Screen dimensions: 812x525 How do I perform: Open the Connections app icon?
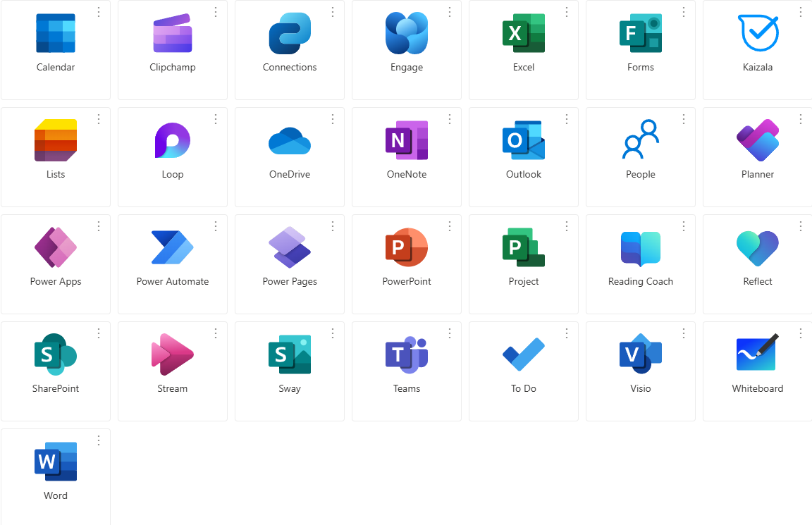(290, 33)
